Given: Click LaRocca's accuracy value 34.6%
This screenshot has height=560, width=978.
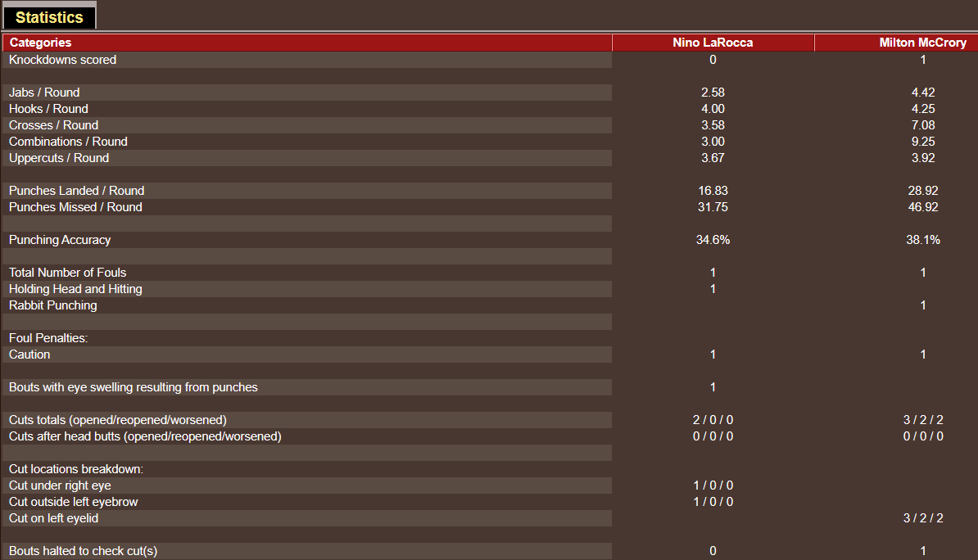Looking at the screenshot, I should click(713, 240).
